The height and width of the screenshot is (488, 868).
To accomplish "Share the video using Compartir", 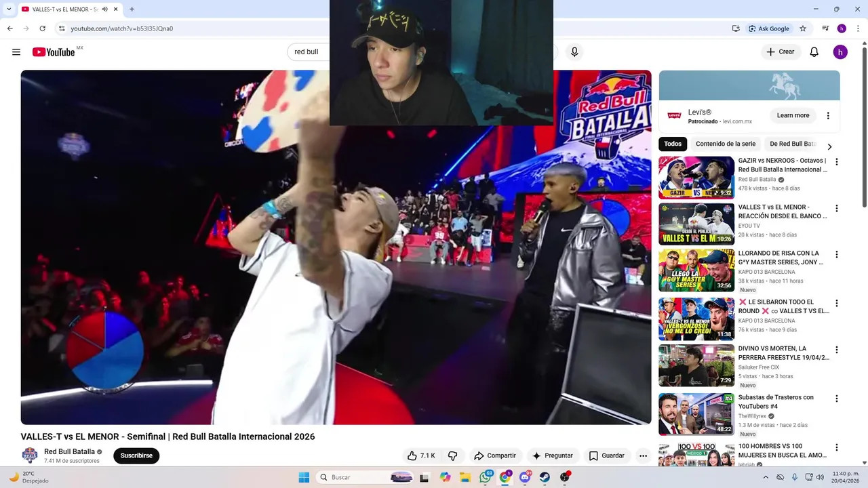I will (495, 455).
